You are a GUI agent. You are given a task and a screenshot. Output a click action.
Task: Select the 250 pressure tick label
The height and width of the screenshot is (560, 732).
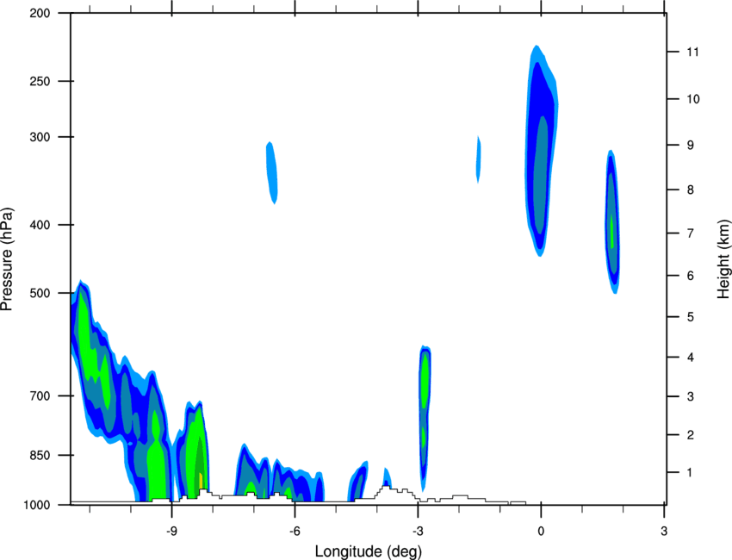click(40, 82)
